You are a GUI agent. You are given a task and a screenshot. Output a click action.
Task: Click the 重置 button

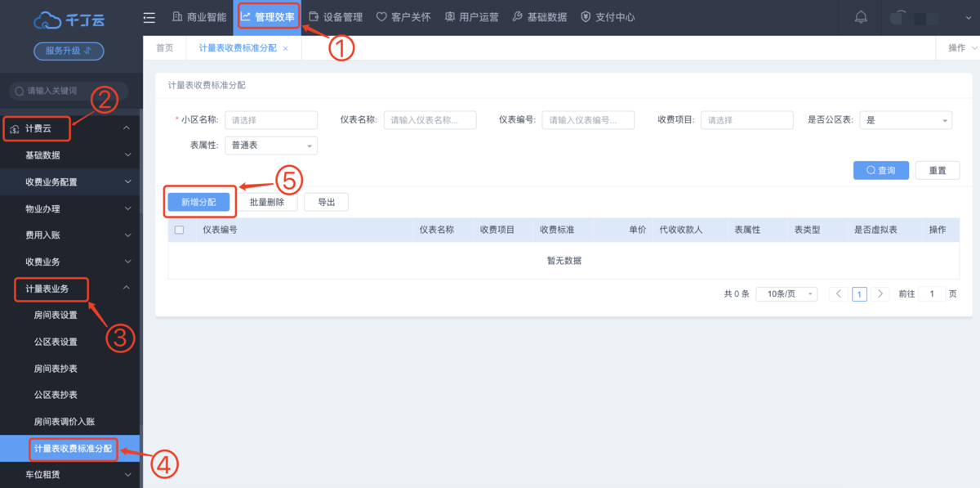click(x=938, y=170)
